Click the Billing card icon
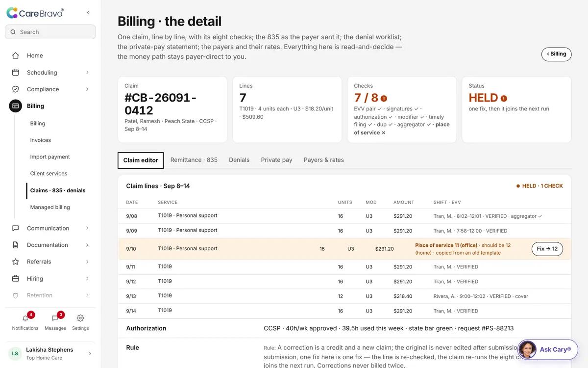Screen dimensions: 588x368 pyautogui.click(x=16, y=106)
